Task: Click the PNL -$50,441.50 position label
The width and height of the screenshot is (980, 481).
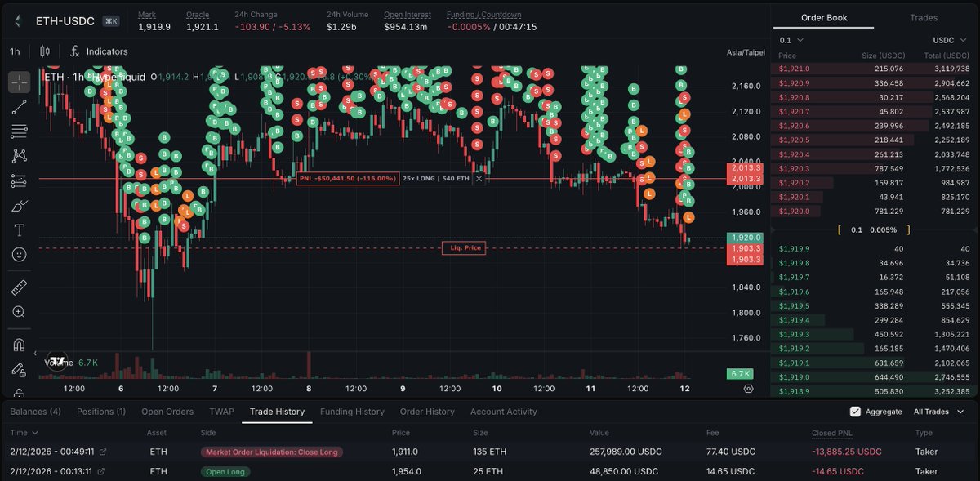Action: tap(348, 178)
